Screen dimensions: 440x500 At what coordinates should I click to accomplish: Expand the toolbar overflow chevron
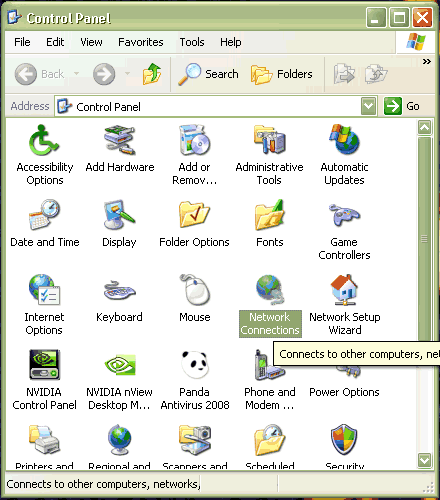pyautogui.click(x=427, y=61)
